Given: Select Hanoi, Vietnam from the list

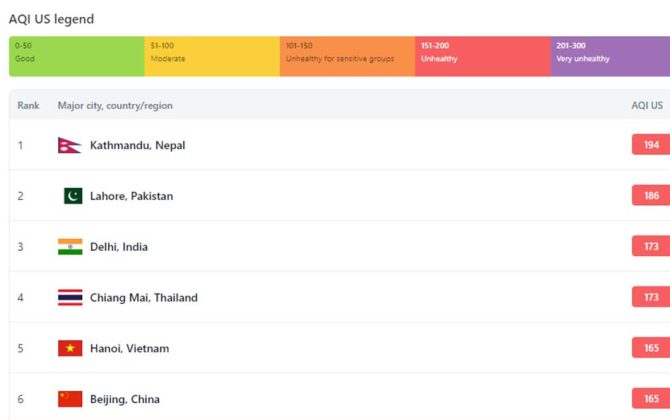Looking at the screenshot, I should [129, 348].
